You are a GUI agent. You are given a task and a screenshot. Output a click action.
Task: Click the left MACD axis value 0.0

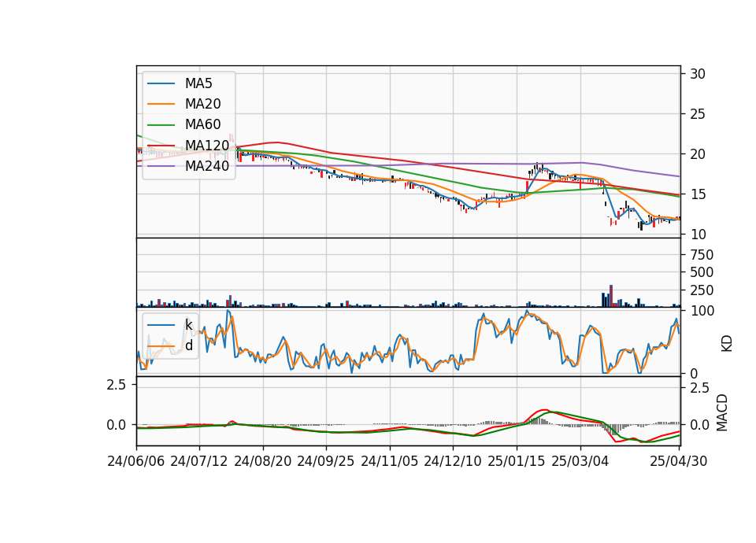pyautogui.click(x=117, y=425)
